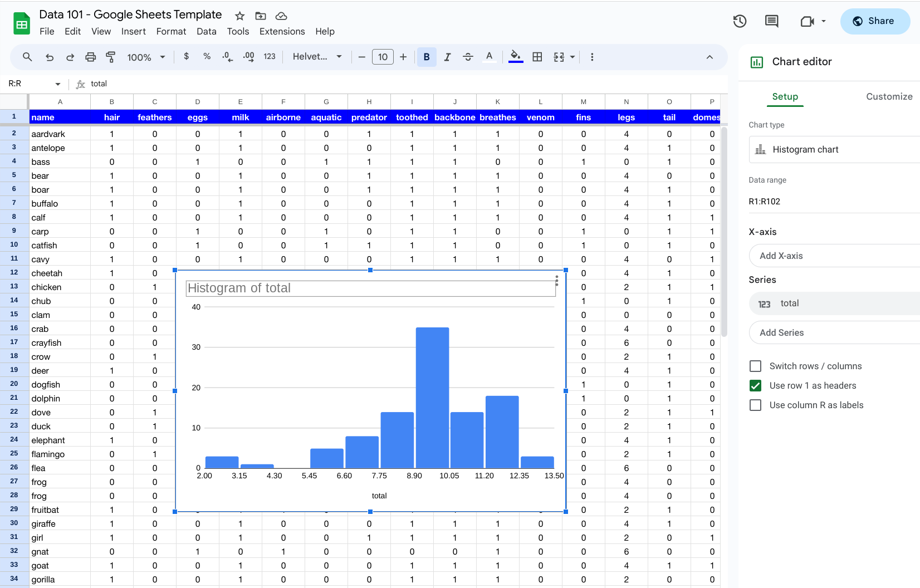The width and height of the screenshot is (920, 588).
Task: Click the Share button
Action: [x=874, y=21]
